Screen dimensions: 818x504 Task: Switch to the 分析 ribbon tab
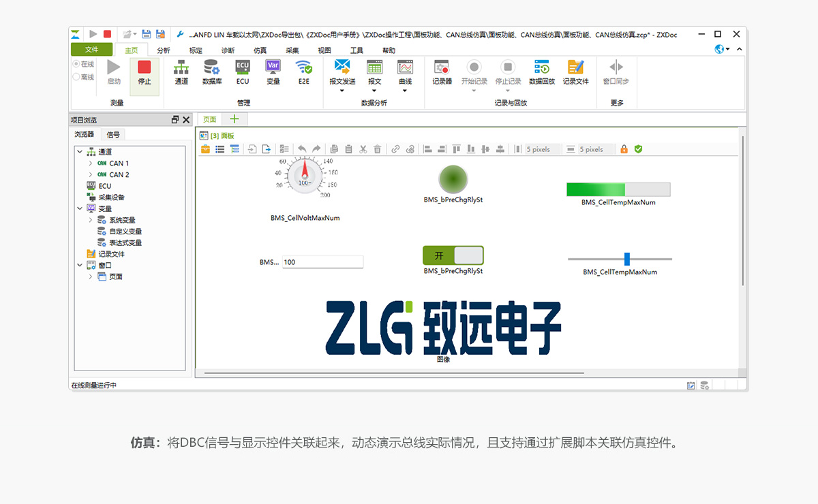point(164,50)
